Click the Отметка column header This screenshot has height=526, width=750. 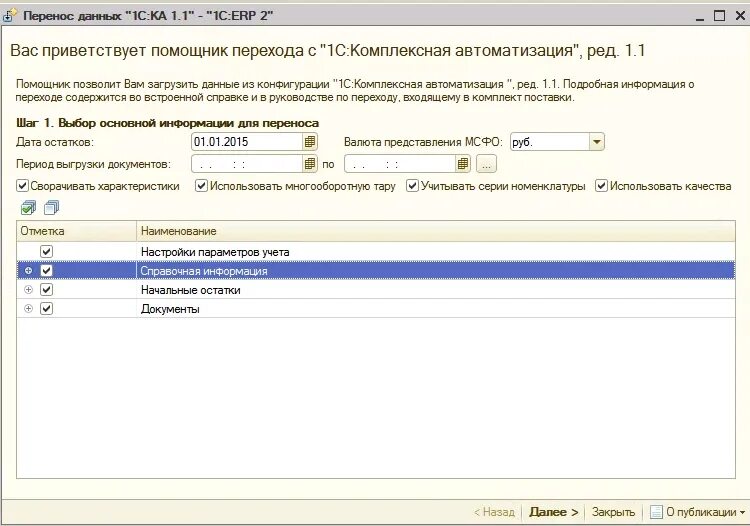pos(77,231)
